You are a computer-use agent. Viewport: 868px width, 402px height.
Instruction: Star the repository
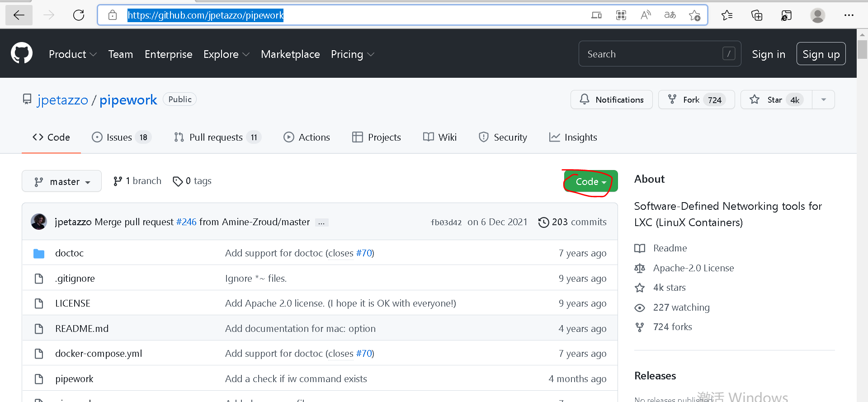tap(776, 99)
